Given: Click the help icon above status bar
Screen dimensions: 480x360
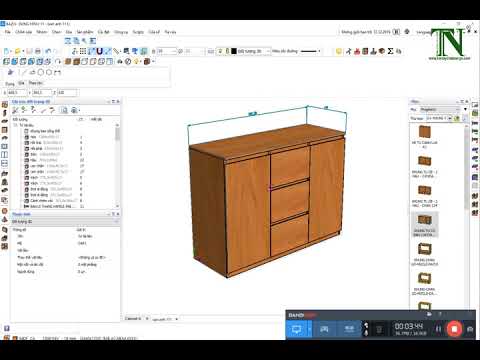Looking at the screenshot, I should [x=7, y=329].
